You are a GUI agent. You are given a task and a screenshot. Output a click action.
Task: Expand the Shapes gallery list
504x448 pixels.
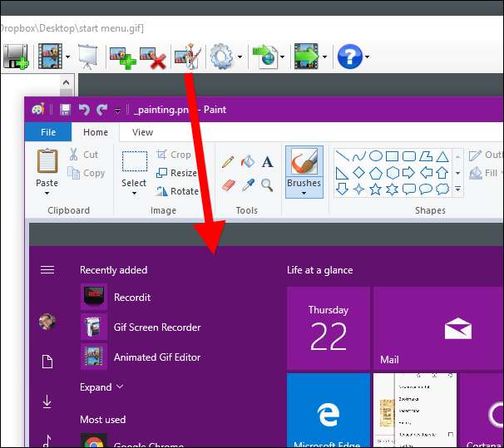(457, 190)
